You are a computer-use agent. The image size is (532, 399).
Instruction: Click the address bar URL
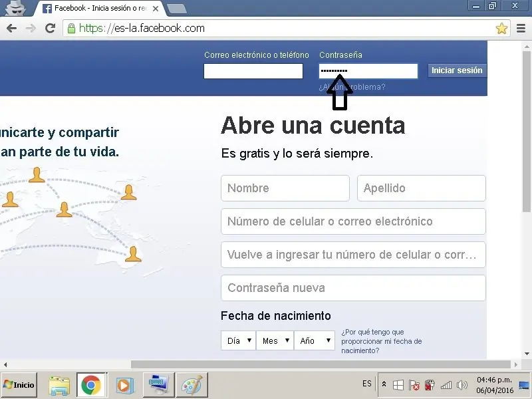[x=142, y=28]
